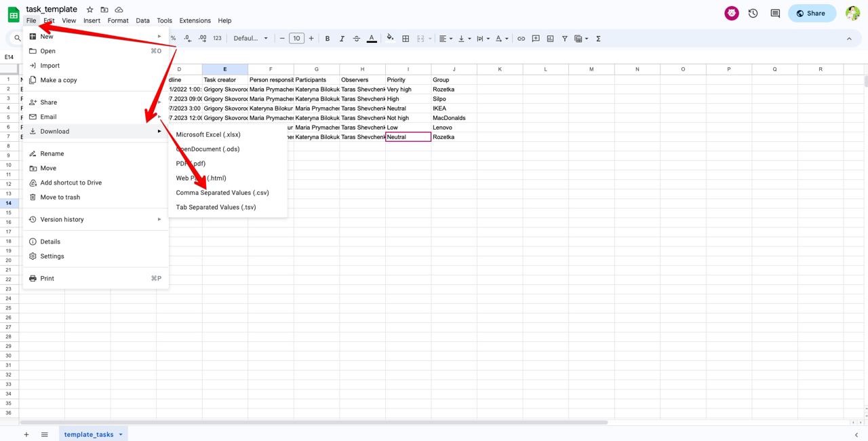Click the font size input field
Viewport: 868px width, 441px height.
tap(296, 39)
